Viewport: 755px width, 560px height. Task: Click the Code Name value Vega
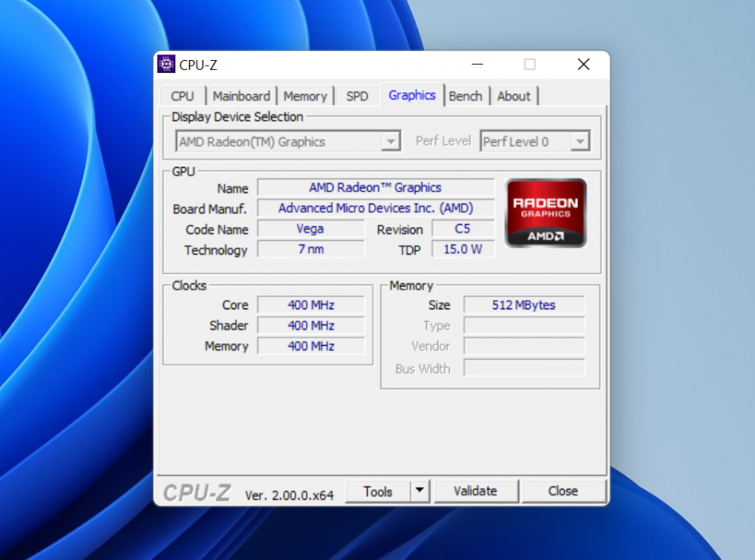pos(311,229)
